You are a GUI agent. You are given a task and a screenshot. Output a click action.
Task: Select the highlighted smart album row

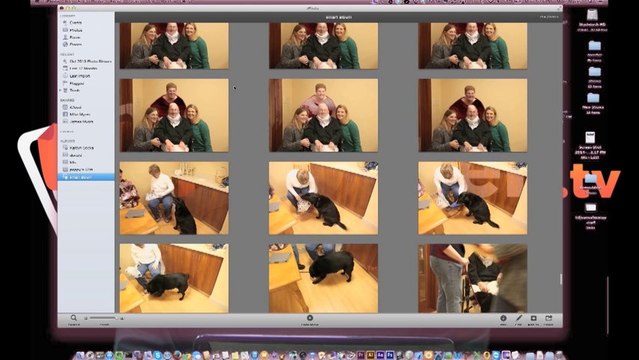86,177
